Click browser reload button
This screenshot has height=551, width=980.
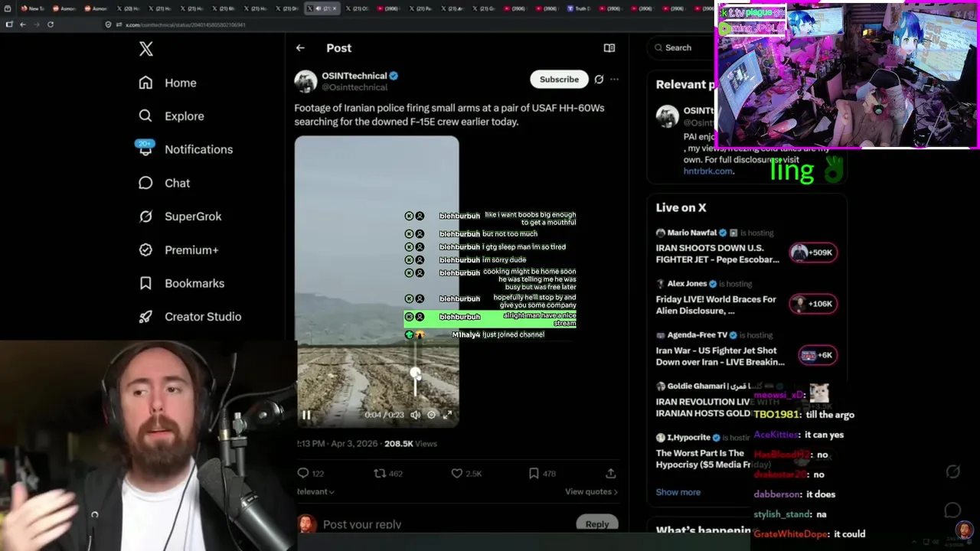coord(51,24)
